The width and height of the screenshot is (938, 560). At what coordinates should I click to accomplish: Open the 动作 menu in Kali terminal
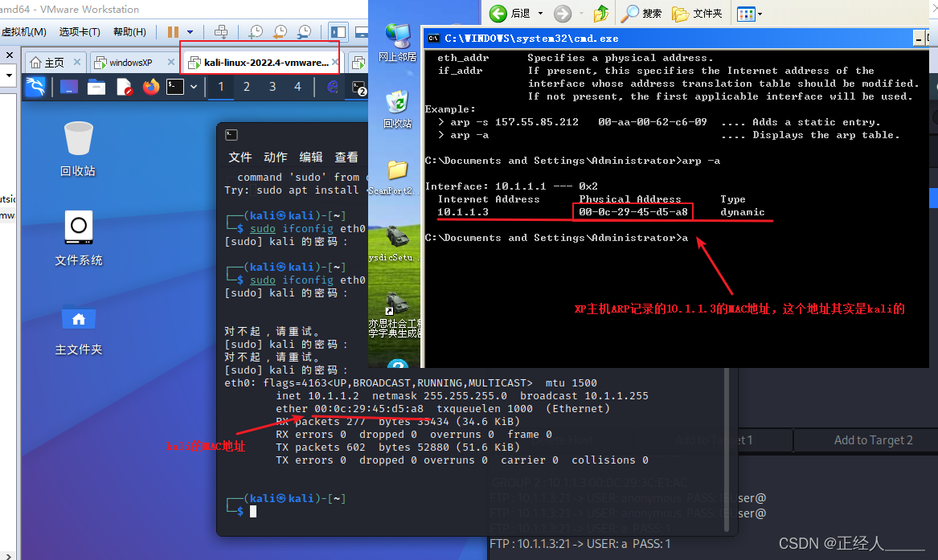pyautogui.click(x=275, y=157)
